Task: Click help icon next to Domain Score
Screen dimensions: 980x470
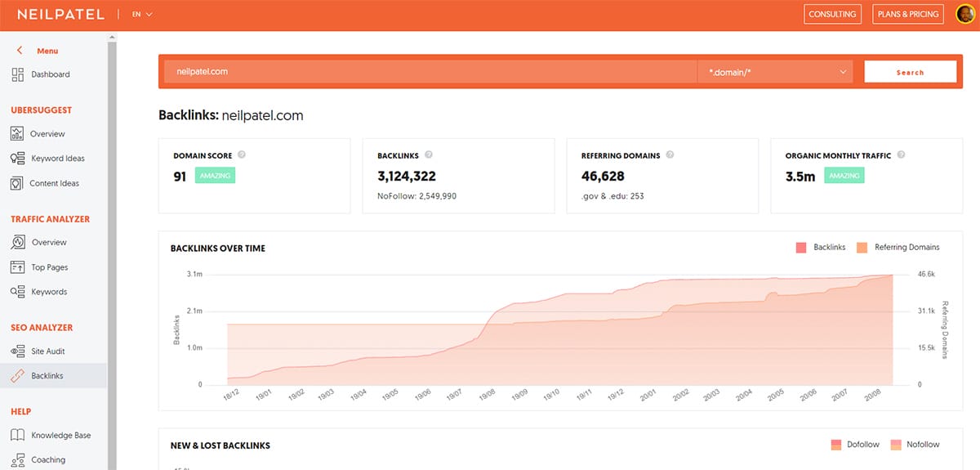Action: (242, 155)
